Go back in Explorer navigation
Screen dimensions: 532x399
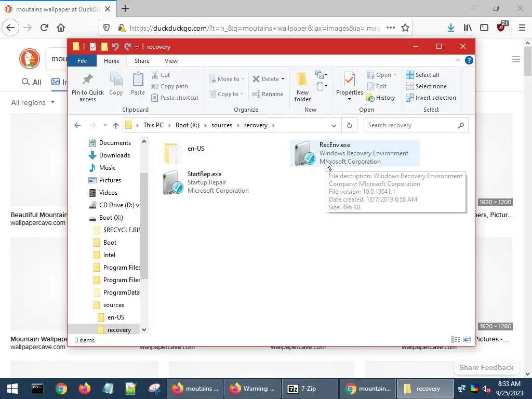coord(77,125)
